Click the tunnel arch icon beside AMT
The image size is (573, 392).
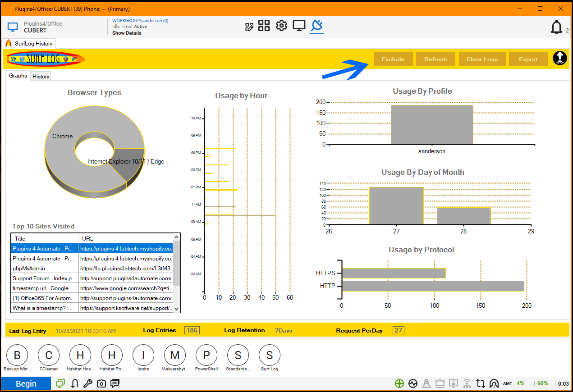click(x=494, y=383)
